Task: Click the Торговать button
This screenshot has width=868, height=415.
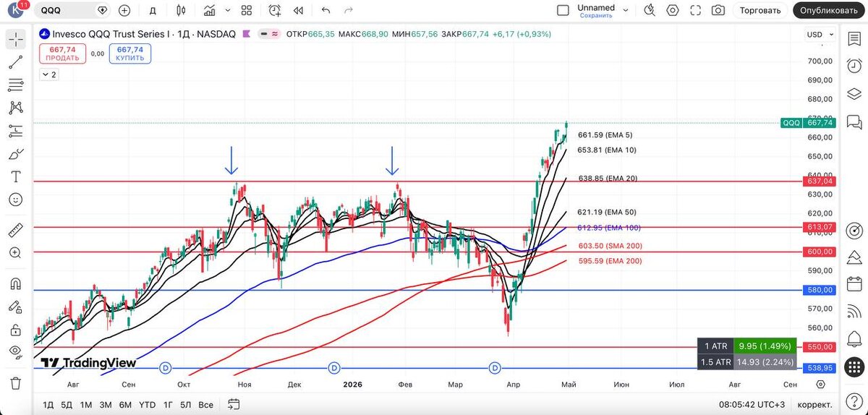Action: click(760, 10)
